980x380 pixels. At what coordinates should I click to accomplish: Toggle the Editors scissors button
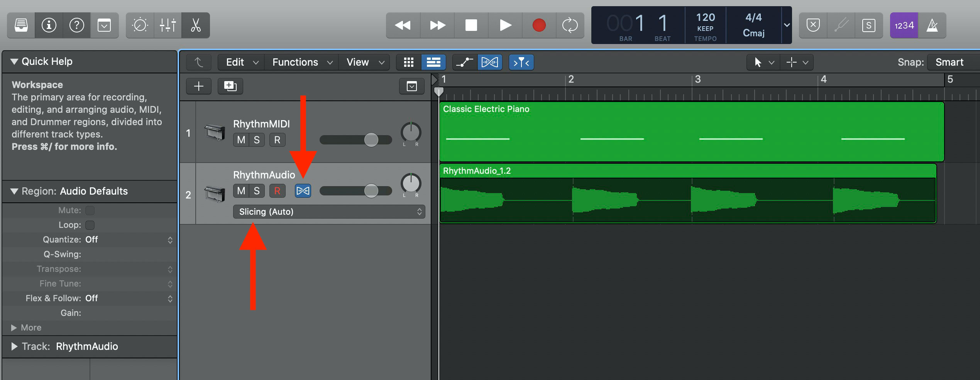pos(196,25)
